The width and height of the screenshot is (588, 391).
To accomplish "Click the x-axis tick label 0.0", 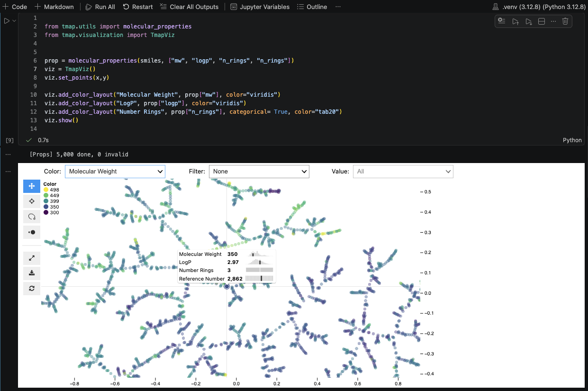I will coord(236,384).
